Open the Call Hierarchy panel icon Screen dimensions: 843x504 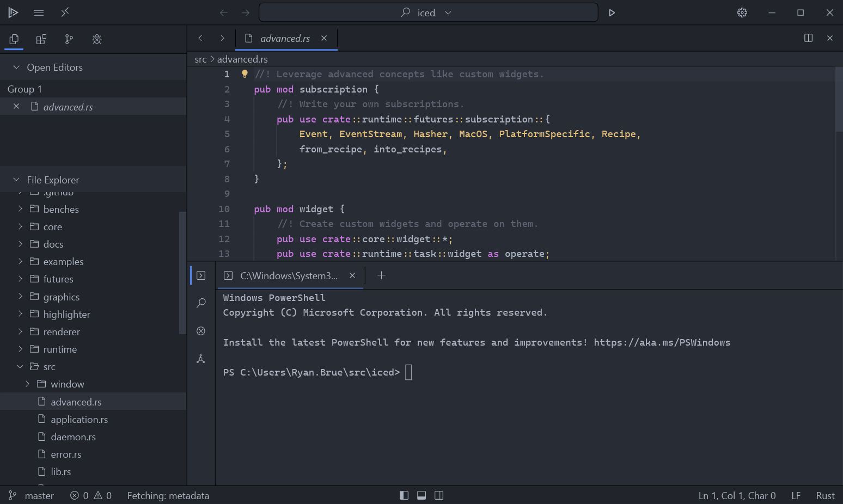pos(201,359)
